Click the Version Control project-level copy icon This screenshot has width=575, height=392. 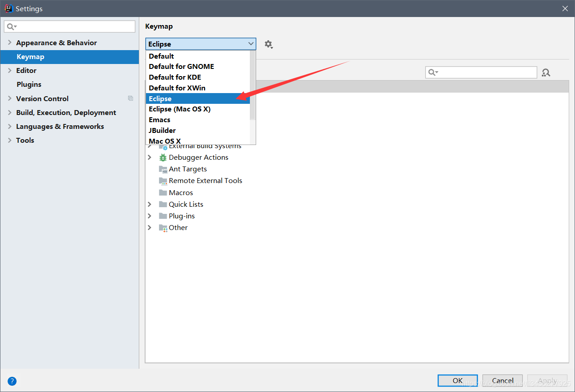130,98
